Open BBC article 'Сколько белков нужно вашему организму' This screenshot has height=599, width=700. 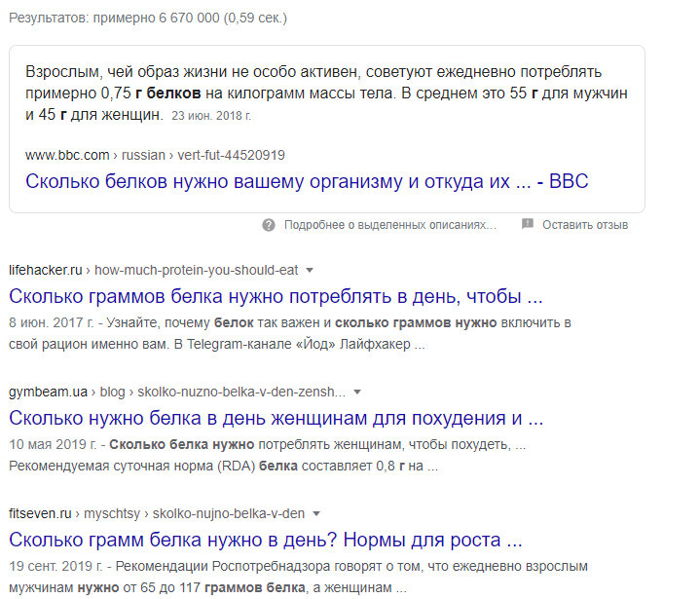tap(307, 181)
